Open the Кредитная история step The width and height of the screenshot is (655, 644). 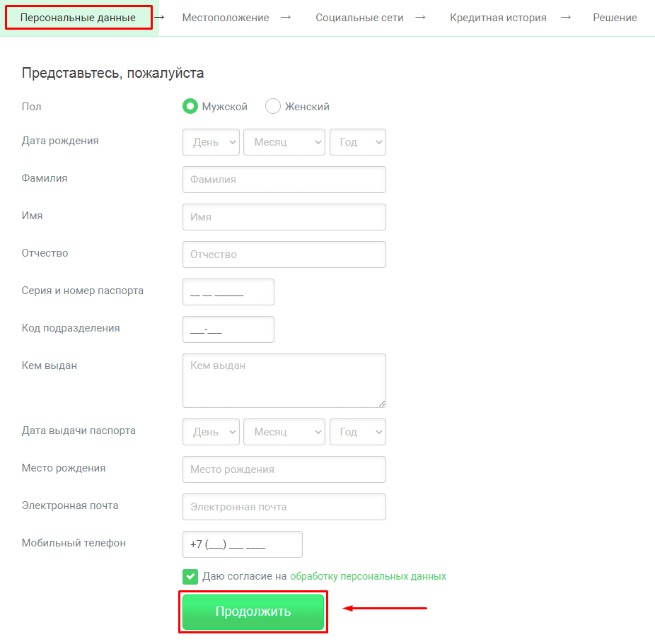pyautogui.click(x=498, y=18)
